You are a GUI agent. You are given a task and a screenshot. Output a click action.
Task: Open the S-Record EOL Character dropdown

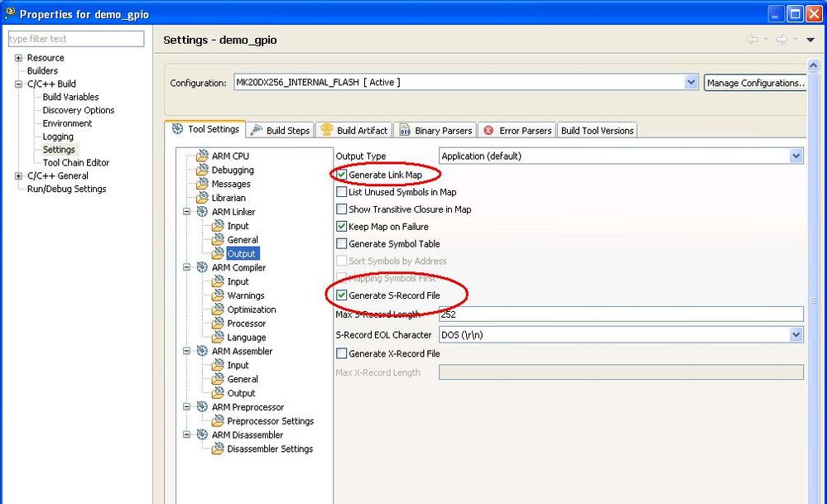click(x=796, y=335)
